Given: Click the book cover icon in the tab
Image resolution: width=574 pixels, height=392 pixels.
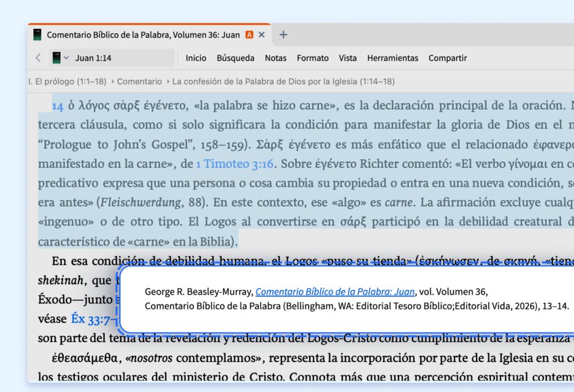Looking at the screenshot, I should pyautogui.click(x=37, y=35).
